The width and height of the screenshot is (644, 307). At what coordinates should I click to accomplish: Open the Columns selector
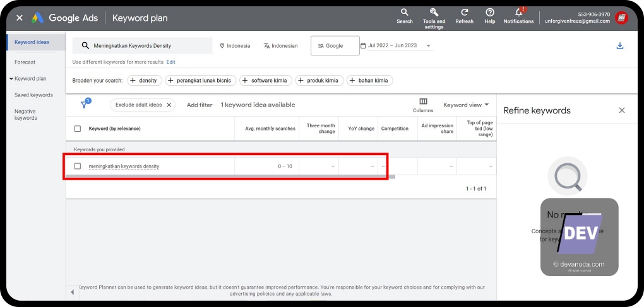(x=423, y=105)
